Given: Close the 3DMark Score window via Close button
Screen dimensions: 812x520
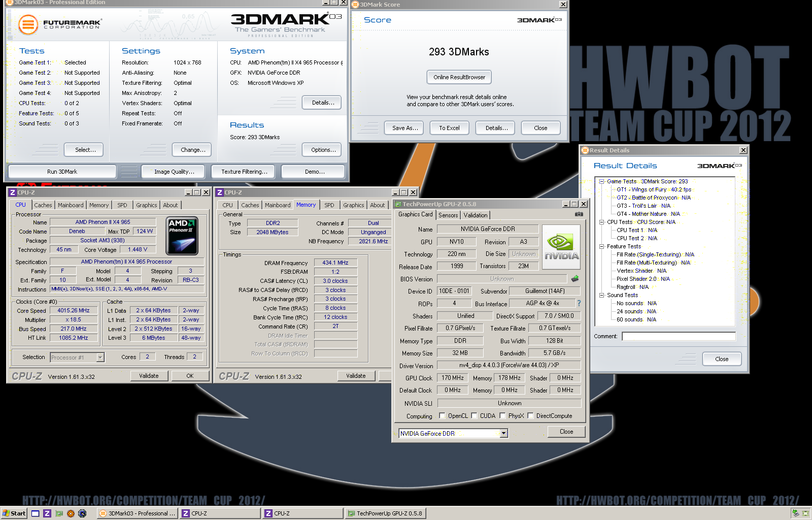Looking at the screenshot, I should (x=540, y=128).
